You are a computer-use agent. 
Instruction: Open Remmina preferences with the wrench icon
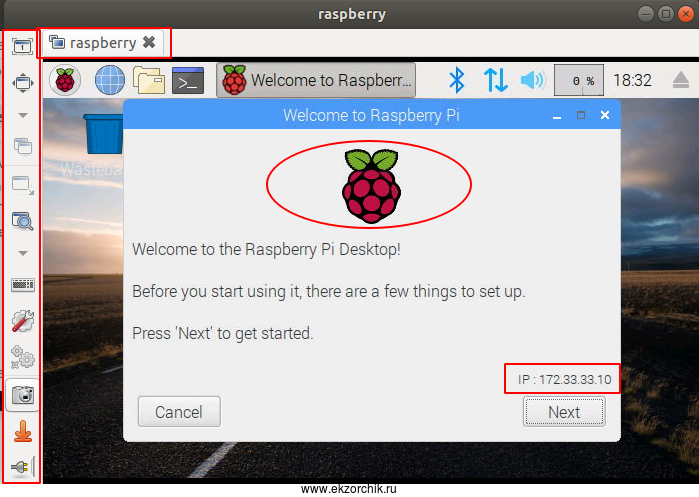coord(22,321)
